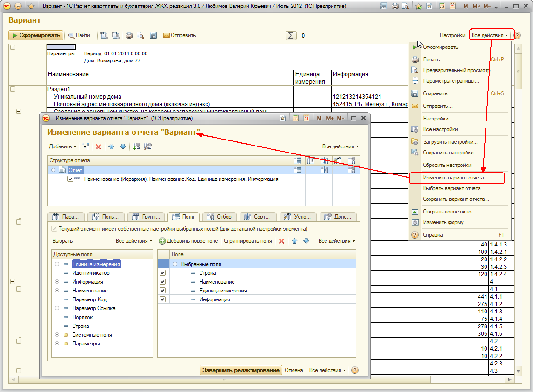Click the Отправить envelope button
The height and width of the screenshot is (392, 533).
coord(181,35)
